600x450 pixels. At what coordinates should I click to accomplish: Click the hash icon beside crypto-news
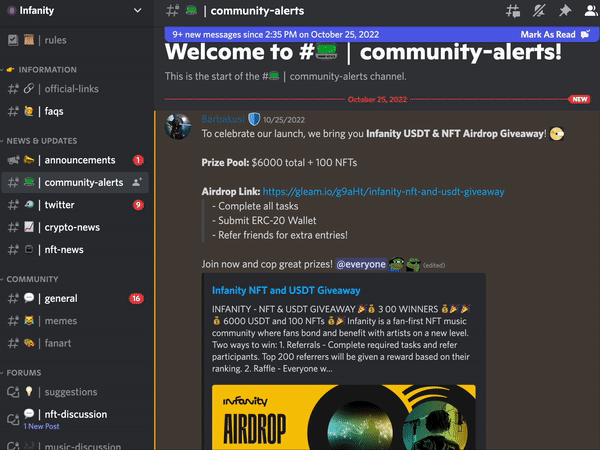point(13,227)
